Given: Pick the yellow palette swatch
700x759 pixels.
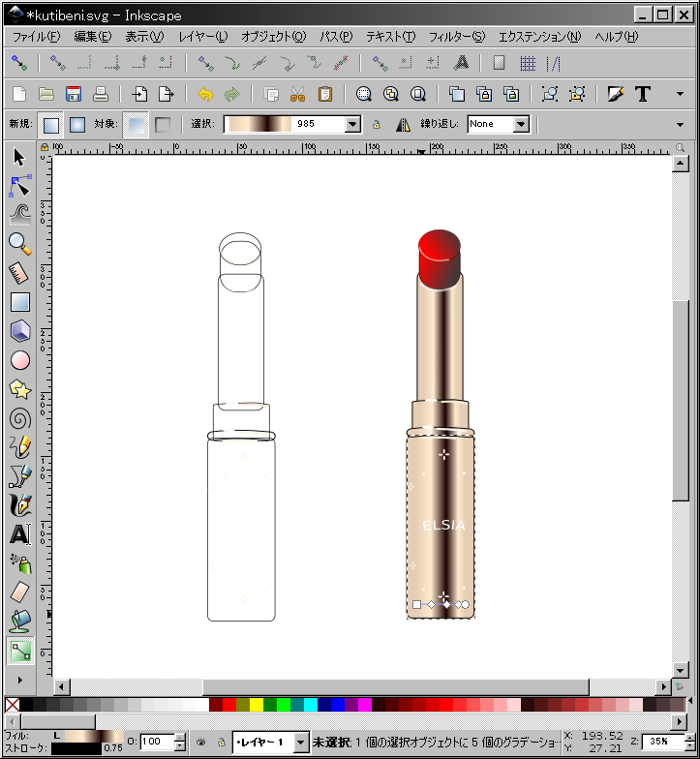Looking at the screenshot, I should click(x=256, y=705).
